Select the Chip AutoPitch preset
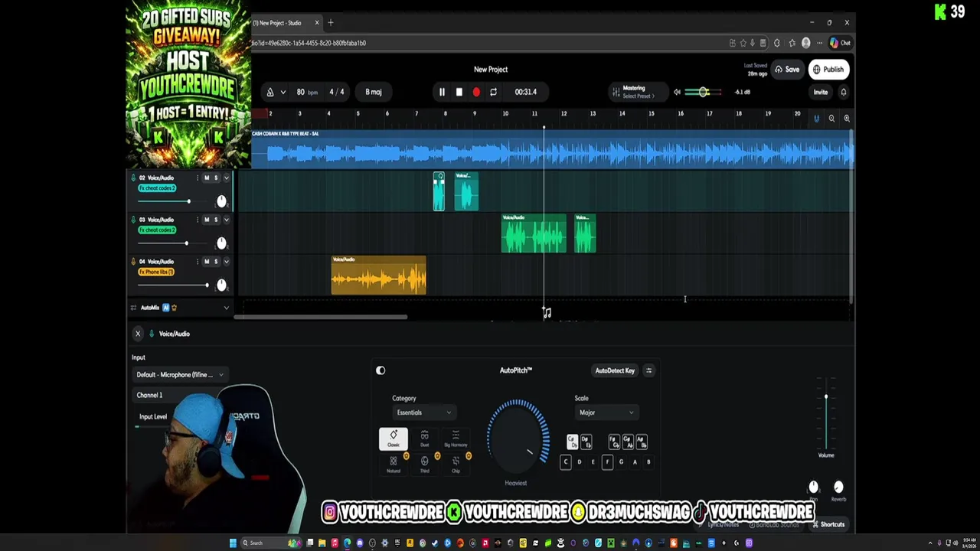 point(456,464)
